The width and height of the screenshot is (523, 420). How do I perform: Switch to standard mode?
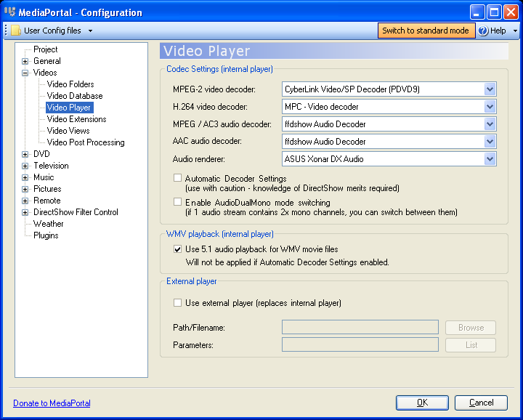click(426, 31)
